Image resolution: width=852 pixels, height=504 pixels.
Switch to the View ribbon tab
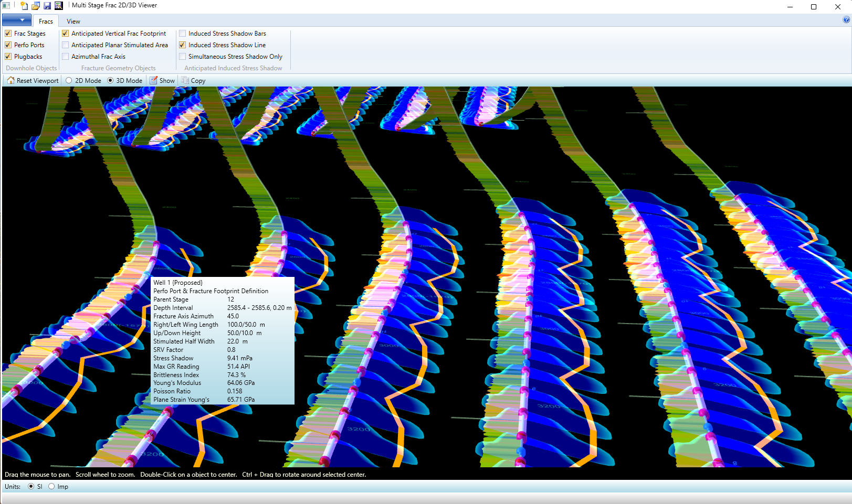[x=73, y=22]
